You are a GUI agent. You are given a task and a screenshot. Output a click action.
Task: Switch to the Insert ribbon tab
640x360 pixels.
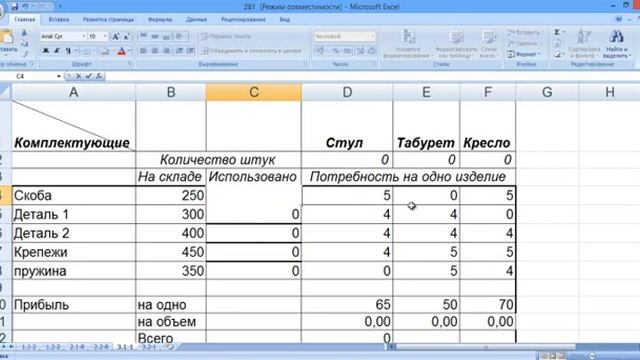(x=59, y=19)
